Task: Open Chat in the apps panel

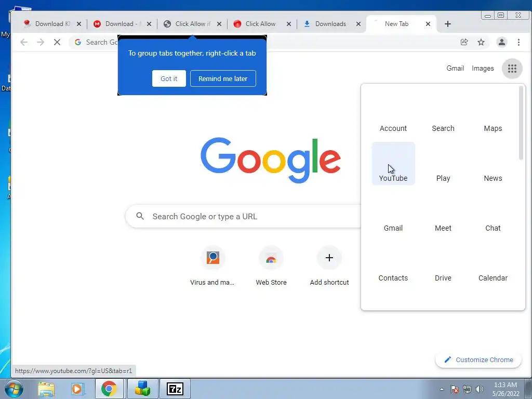Action: (x=493, y=214)
